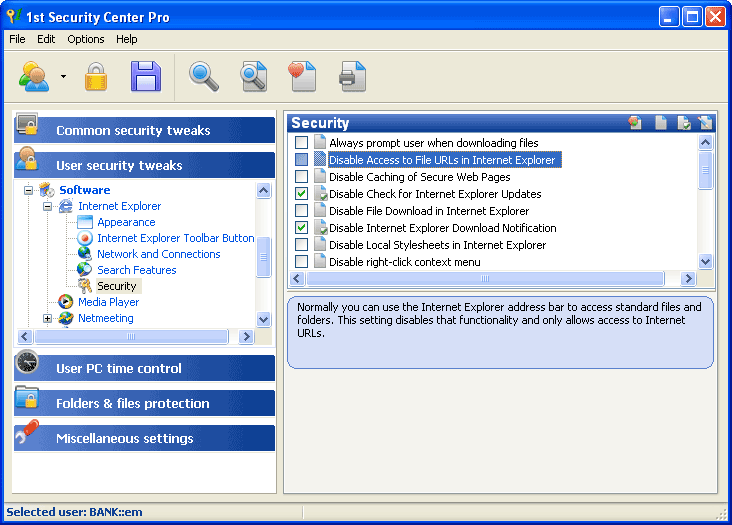Collapse the Software tree node

click(x=28, y=190)
